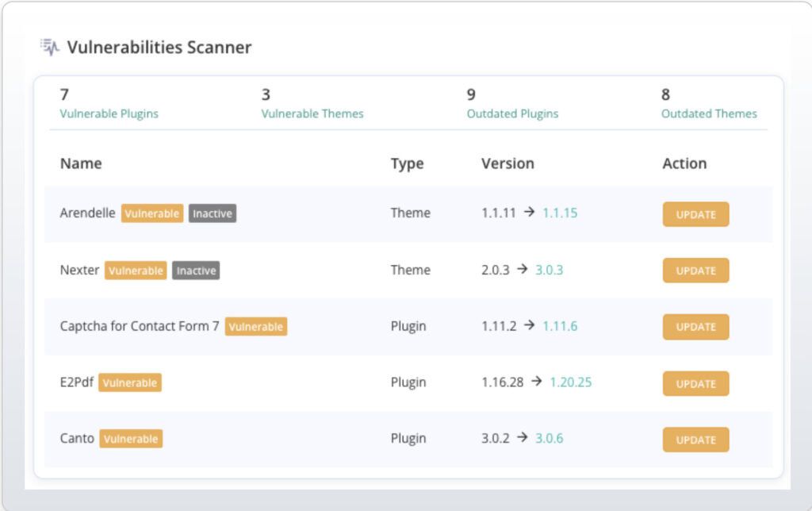Click the Vulnerable badge next to Arendelle
The width and height of the screenshot is (812, 511).
[152, 213]
